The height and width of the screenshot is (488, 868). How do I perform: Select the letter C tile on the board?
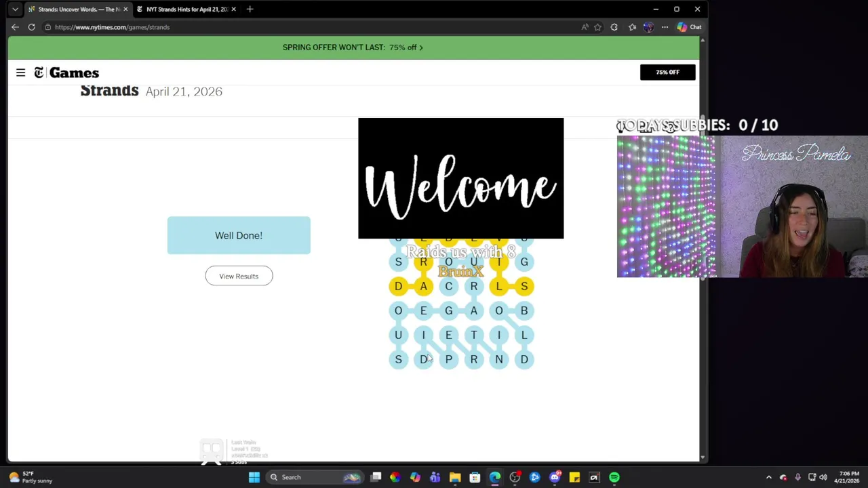448,286
